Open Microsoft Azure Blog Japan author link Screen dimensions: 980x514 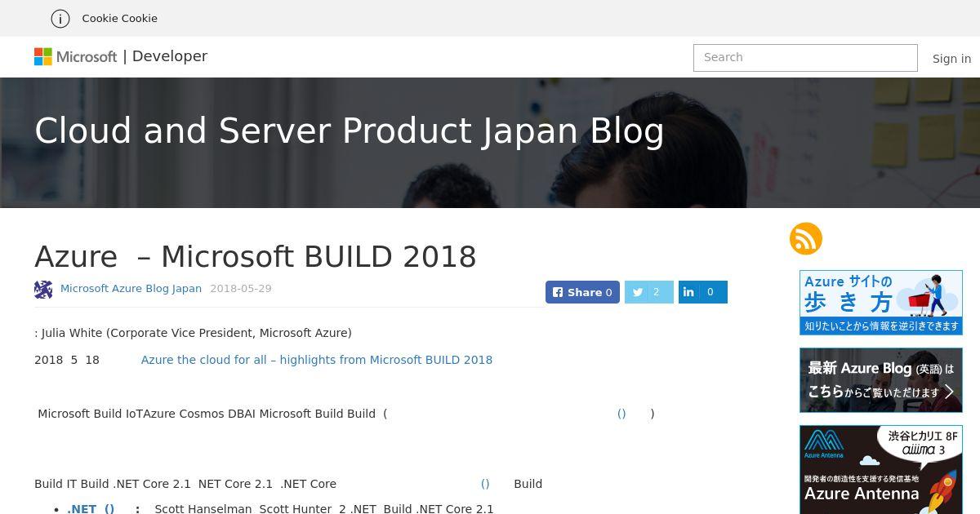[131, 289]
